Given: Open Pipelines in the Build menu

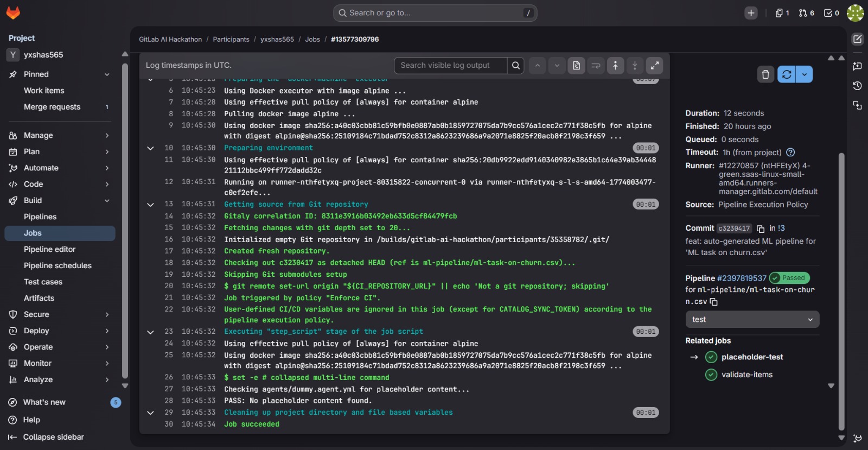Looking at the screenshot, I should [60, 217].
